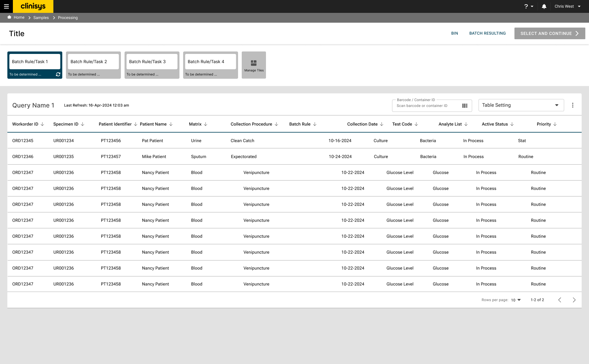Click the Stat priority cell
Image resolution: width=589 pixels, height=364 pixels.
[x=522, y=141]
